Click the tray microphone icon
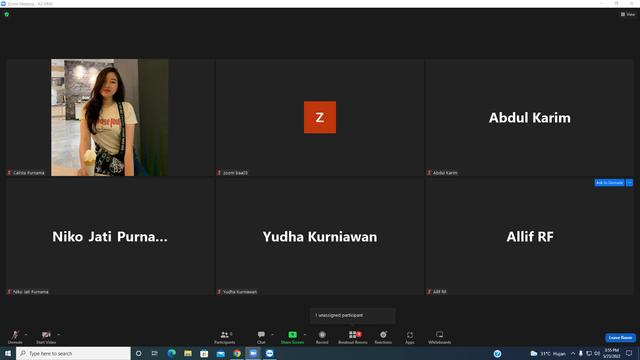The height and width of the screenshot is (360, 640). point(580,353)
